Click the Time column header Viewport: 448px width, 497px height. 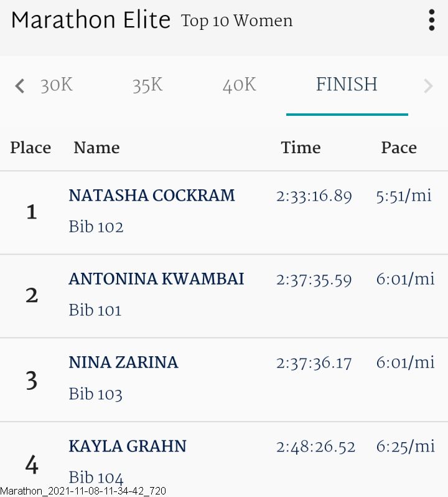click(301, 148)
